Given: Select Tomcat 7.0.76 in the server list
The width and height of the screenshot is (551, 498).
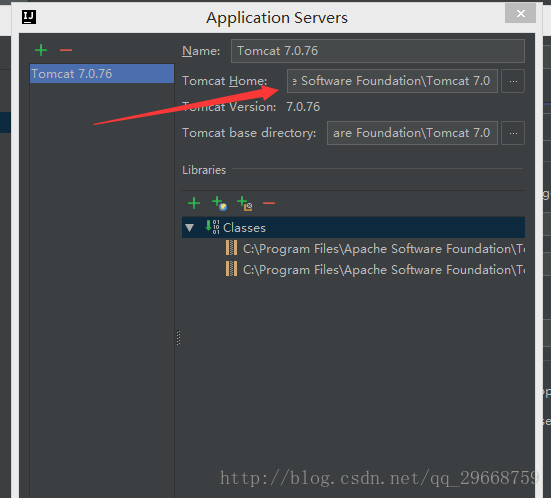Looking at the screenshot, I should [x=102, y=74].
